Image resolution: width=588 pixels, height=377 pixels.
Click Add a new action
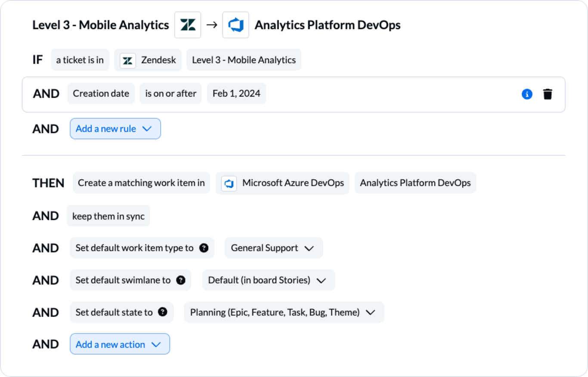tap(120, 344)
